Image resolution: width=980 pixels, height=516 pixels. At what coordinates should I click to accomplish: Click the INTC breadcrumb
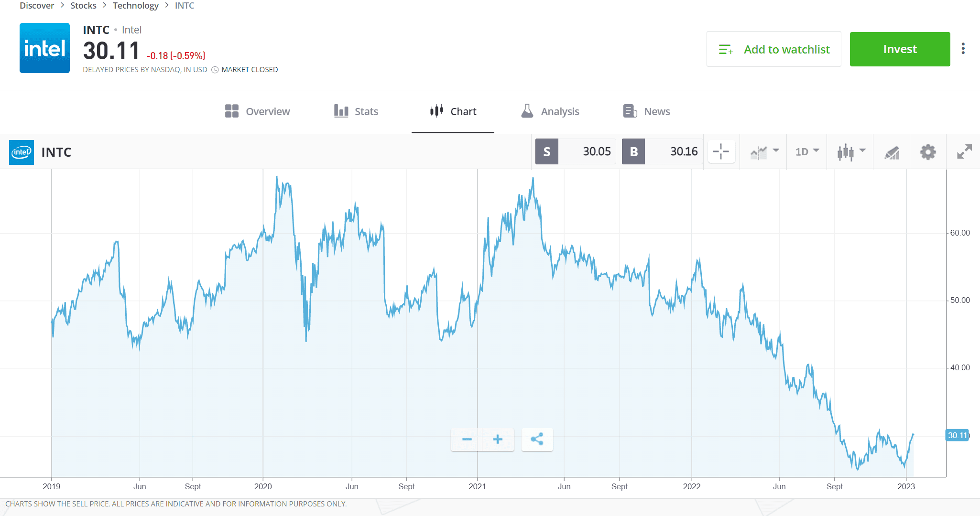185,6
